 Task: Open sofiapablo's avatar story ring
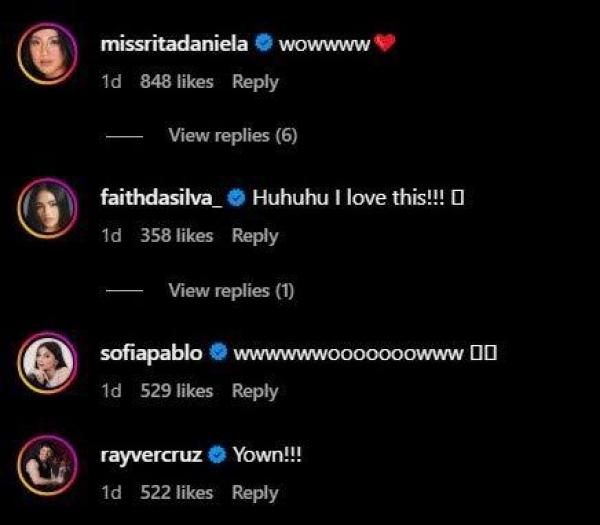pos(47,363)
